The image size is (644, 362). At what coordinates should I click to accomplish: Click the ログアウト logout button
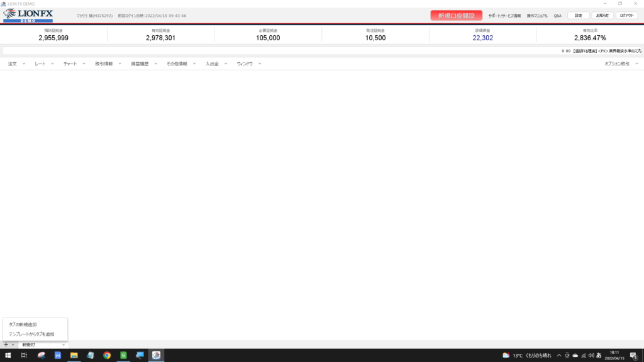(x=627, y=16)
